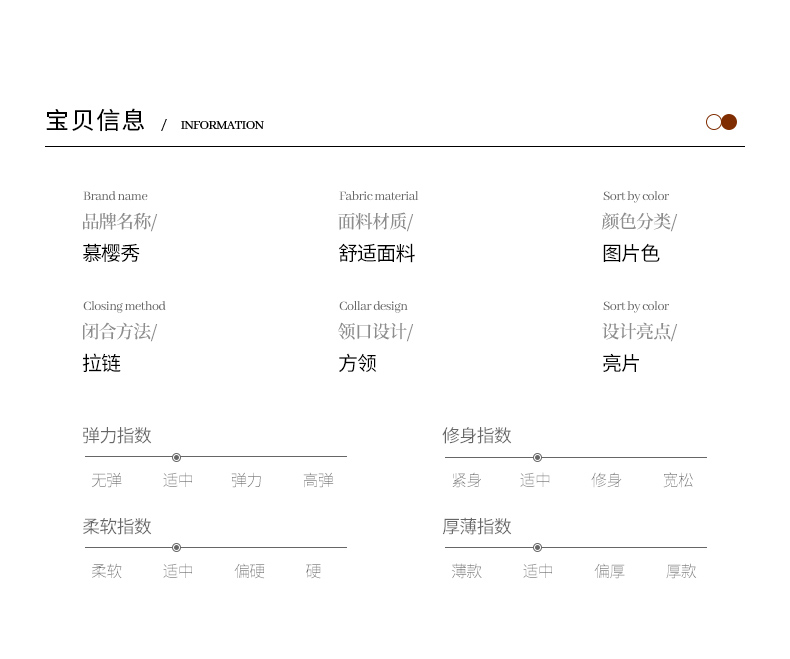Click the 修身指数 slider handle
790x659 pixels.
click(x=537, y=457)
